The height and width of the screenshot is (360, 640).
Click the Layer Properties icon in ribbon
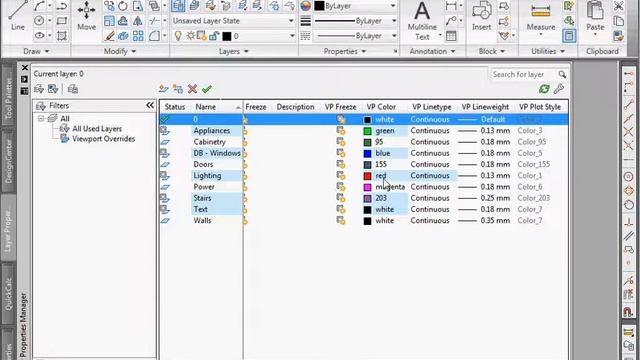tap(178, 6)
